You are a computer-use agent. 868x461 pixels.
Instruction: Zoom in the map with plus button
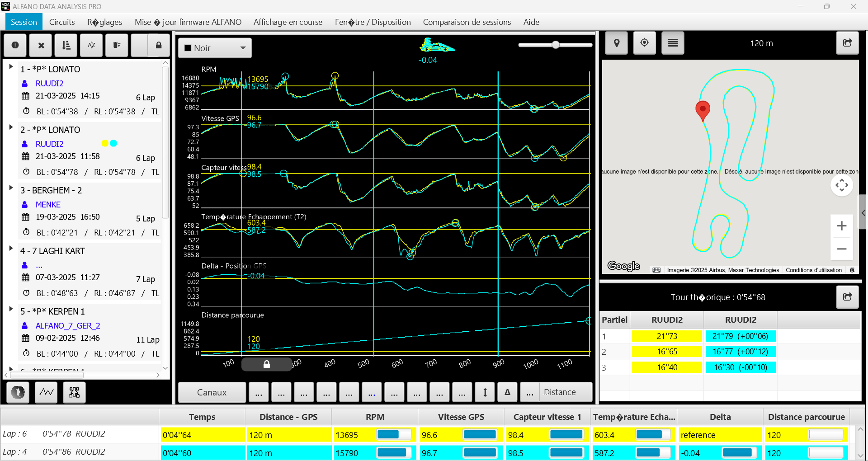[841, 226]
